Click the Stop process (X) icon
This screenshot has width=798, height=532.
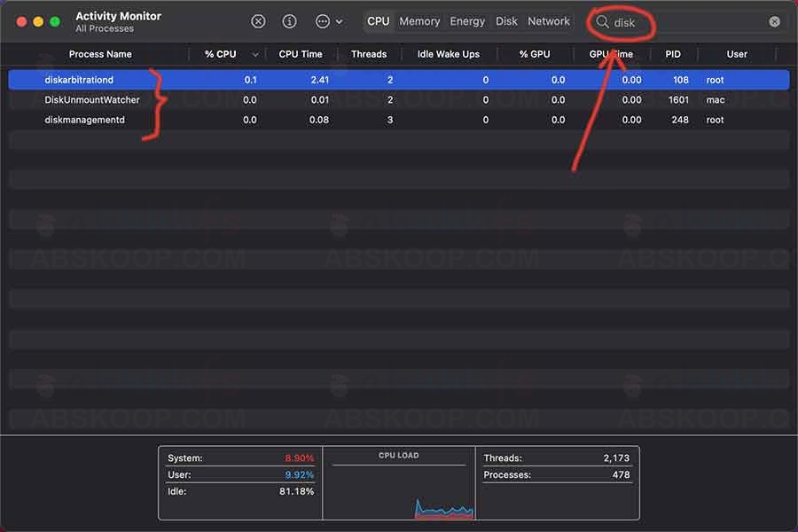[257, 20]
